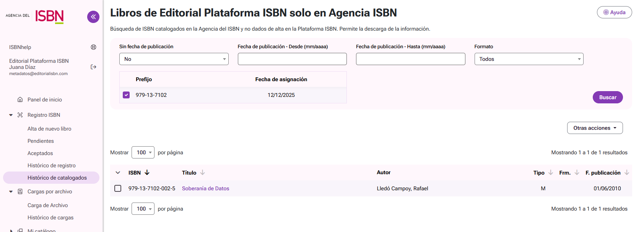The height and width of the screenshot is (232, 644).
Task: Click email metadatos@editorialisbn.com
Action: 38,74
